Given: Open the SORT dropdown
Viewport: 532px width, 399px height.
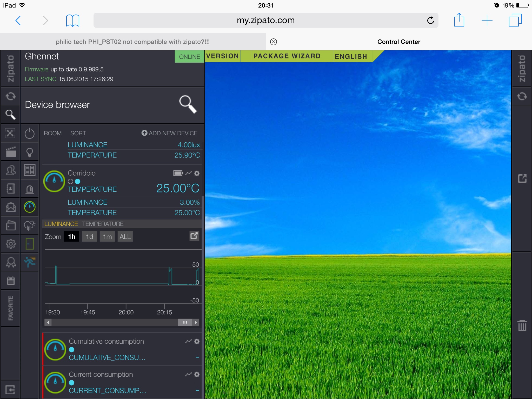Looking at the screenshot, I should pos(78,133).
